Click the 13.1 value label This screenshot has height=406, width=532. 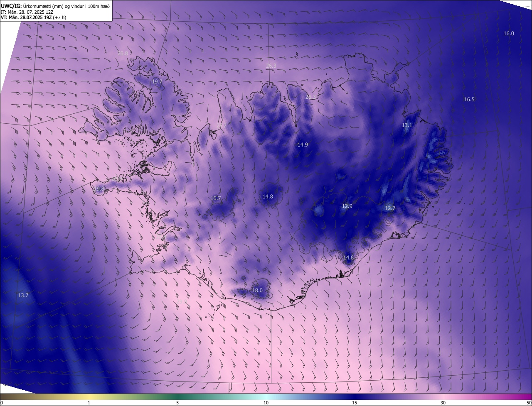(407, 125)
